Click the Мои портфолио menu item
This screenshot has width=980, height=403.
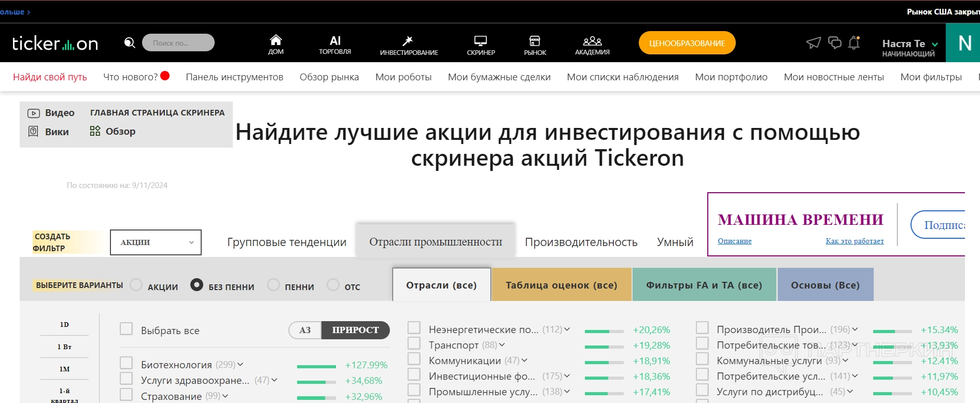[731, 77]
